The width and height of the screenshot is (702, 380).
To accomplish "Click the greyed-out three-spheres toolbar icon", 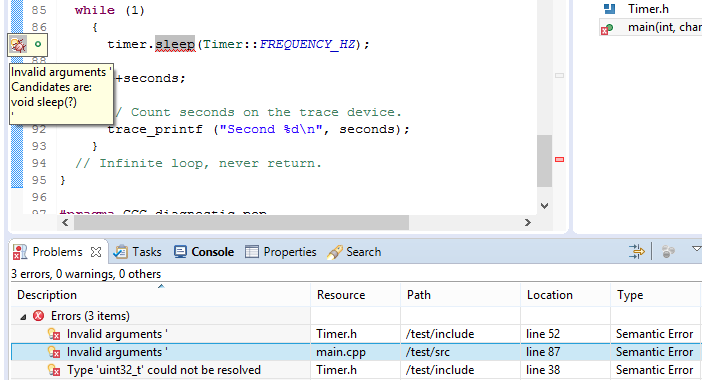I will pyautogui.click(x=668, y=252).
